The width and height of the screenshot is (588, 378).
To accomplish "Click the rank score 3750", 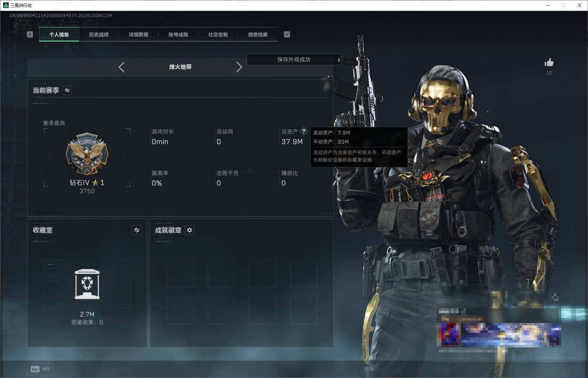I will click(87, 191).
